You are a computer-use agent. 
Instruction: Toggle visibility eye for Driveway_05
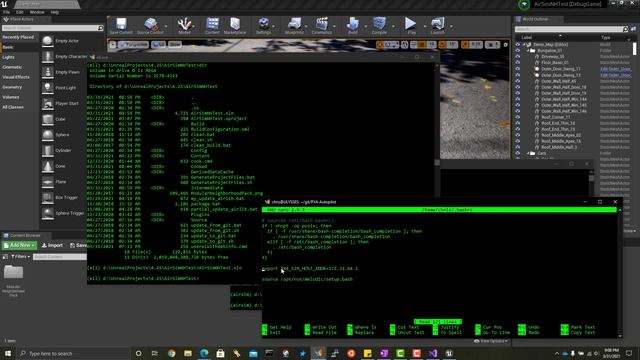click(518, 57)
